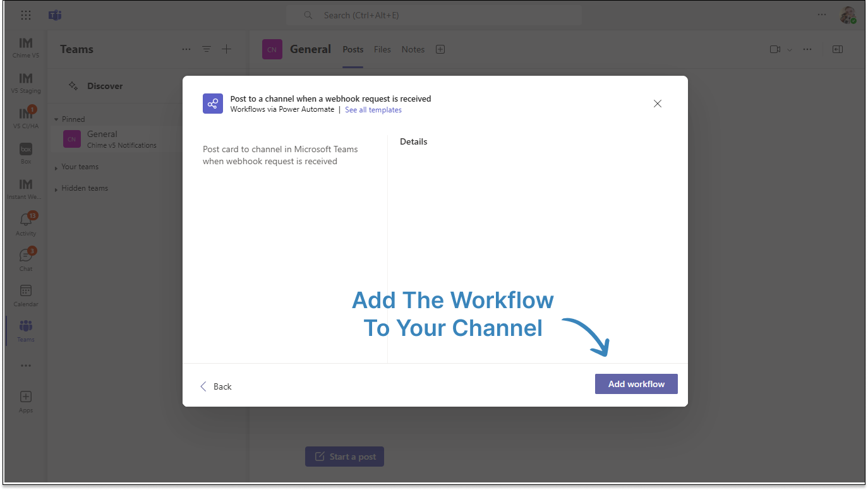Open the channel info pane icon

838,49
